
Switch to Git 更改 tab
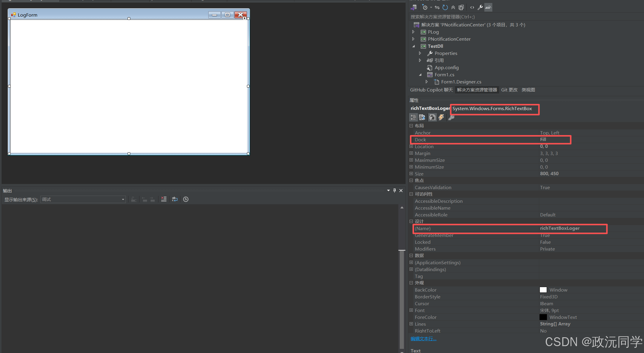tap(509, 90)
